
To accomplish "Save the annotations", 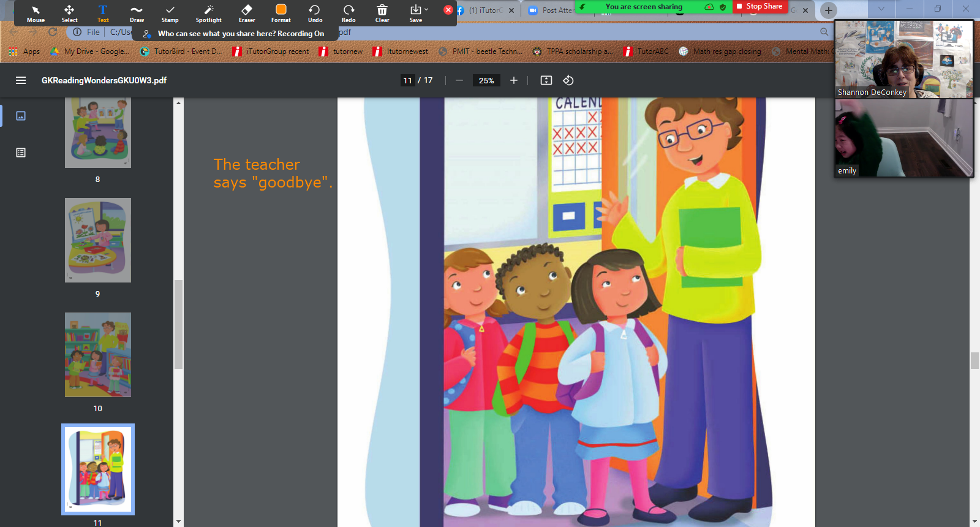I will tap(416, 13).
